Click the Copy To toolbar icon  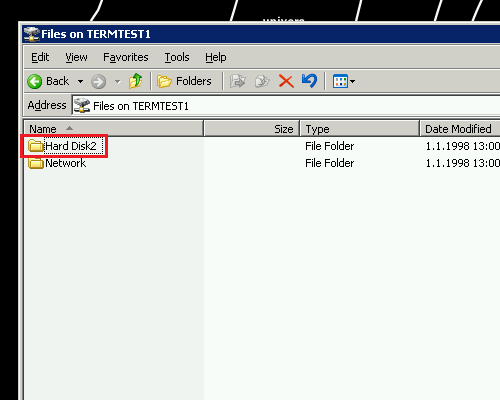click(x=262, y=81)
